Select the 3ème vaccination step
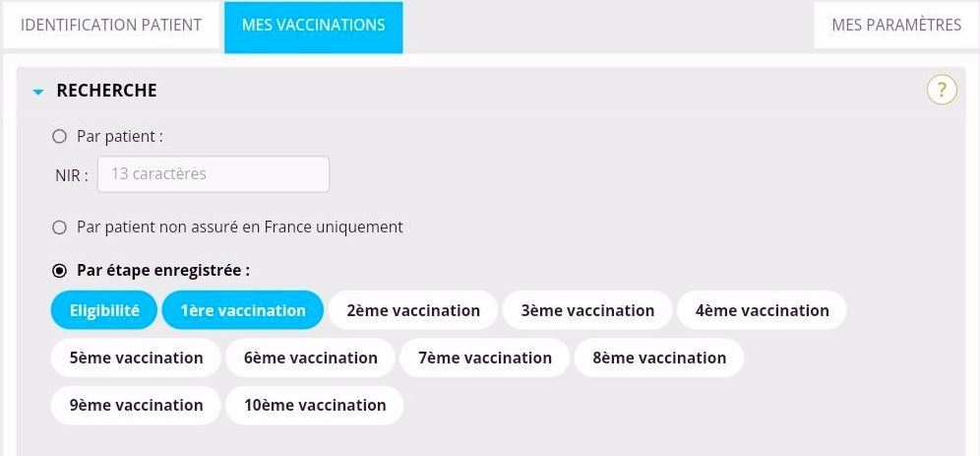The width and height of the screenshot is (980, 456). (587, 310)
